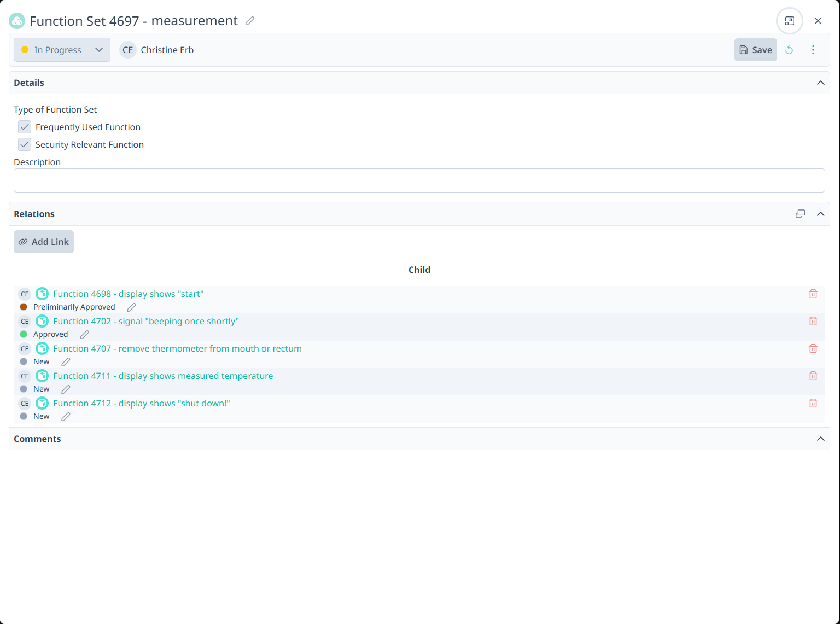
Task: Click the Function 4707 type icon
Action: coord(42,348)
